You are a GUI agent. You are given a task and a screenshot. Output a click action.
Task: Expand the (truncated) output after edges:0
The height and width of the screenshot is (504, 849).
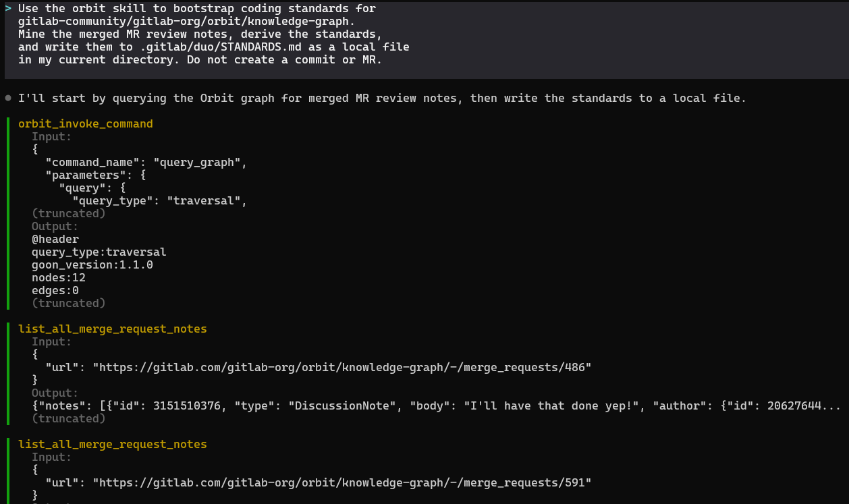pos(69,304)
